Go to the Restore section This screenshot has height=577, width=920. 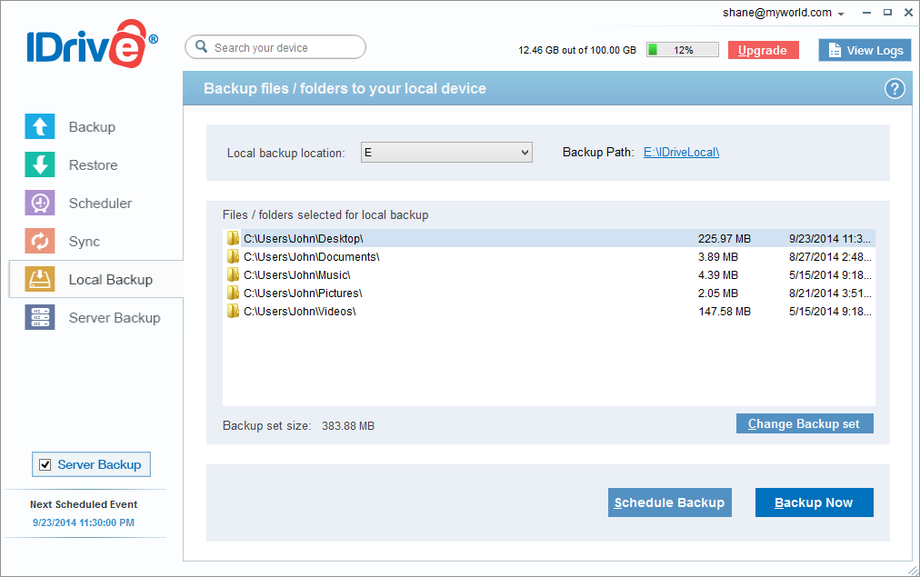coord(93,165)
